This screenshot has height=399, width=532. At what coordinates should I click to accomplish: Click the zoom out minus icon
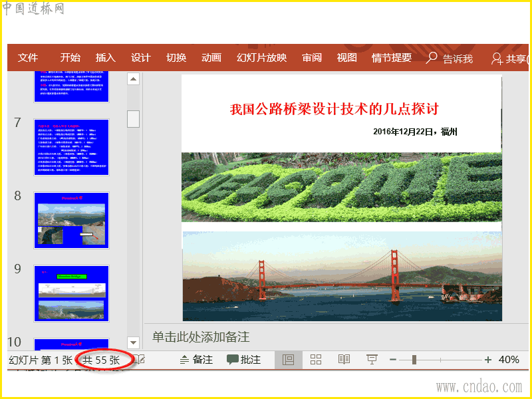393,360
